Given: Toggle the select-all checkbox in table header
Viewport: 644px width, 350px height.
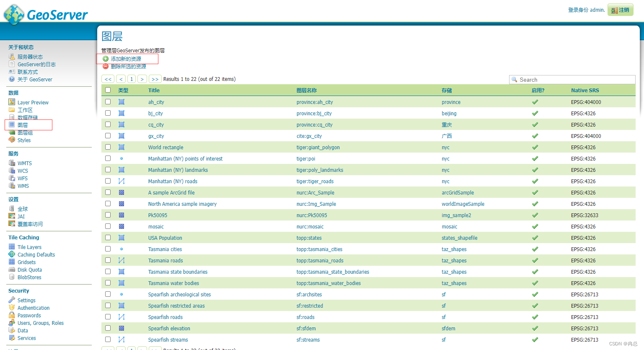Looking at the screenshot, I should 108,90.
